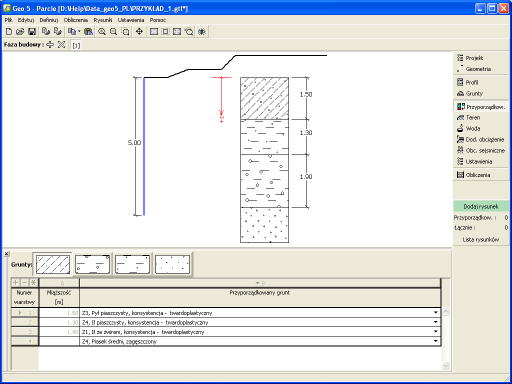
Task: Remove the construction stage with the cross icon
Action: [61, 44]
